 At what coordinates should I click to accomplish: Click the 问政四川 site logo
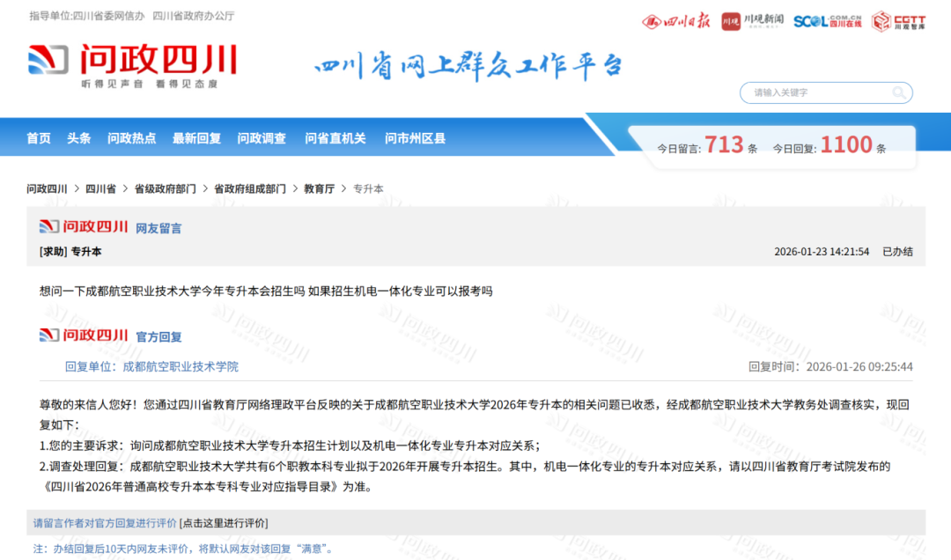(x=132, y=64)
